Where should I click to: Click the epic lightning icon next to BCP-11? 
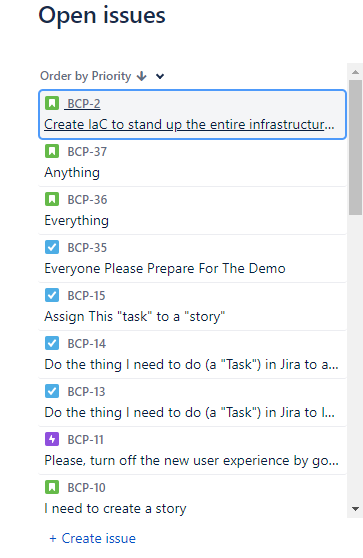52,439
